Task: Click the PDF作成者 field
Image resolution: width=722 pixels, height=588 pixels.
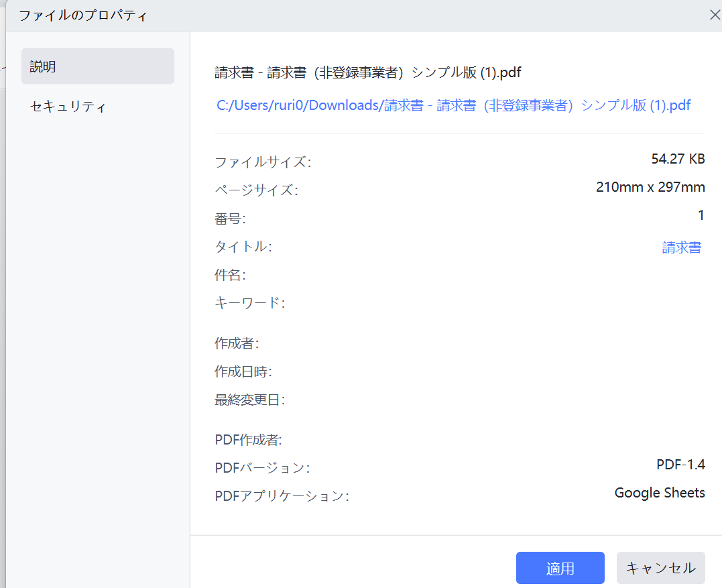Action: 469,440
